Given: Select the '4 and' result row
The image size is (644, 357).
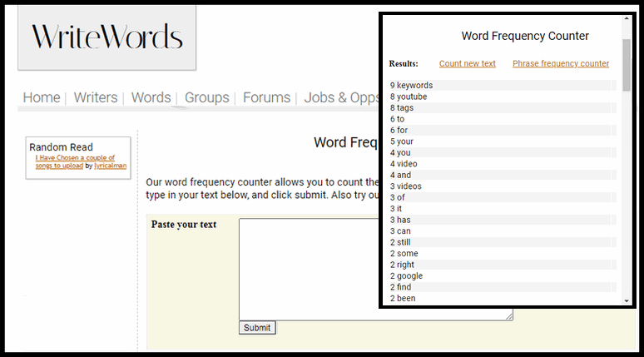Looking at the screenshot, I should pos(503,175).
